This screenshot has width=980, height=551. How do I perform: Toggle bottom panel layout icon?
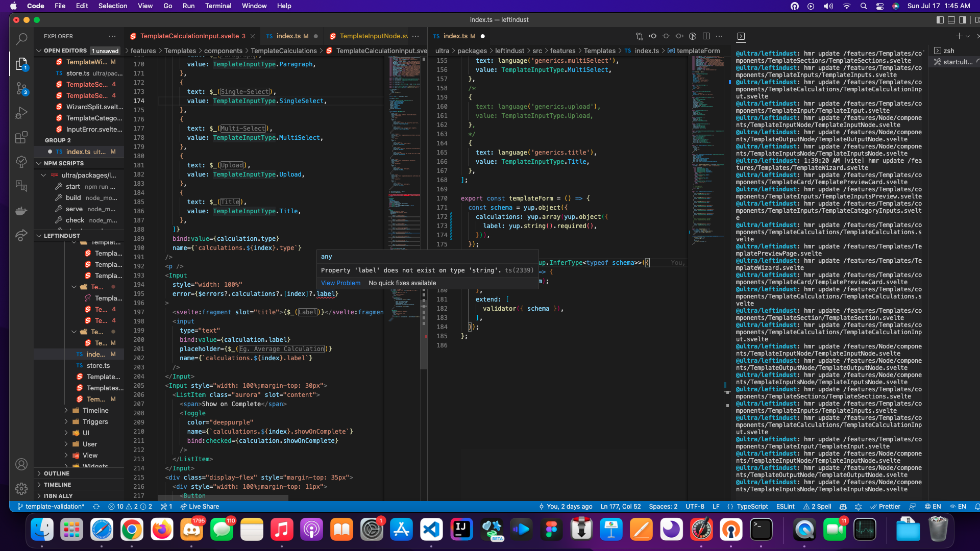pos(951,20)
